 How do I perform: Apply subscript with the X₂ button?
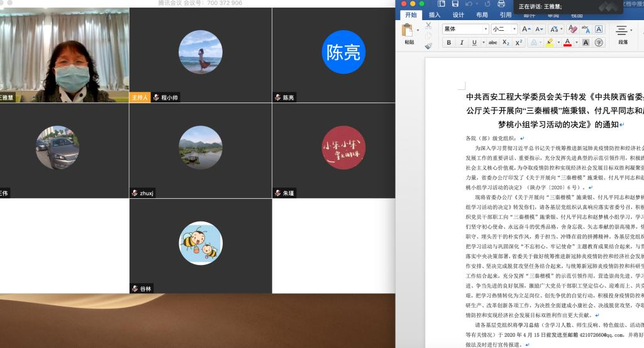coord(506,43)
